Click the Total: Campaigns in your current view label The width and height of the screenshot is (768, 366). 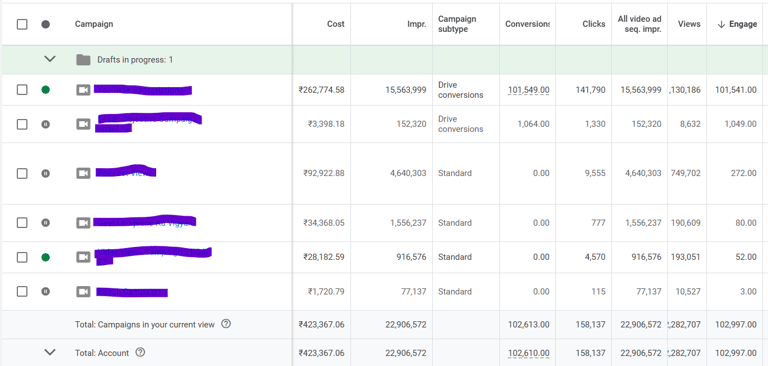(145, 324)
